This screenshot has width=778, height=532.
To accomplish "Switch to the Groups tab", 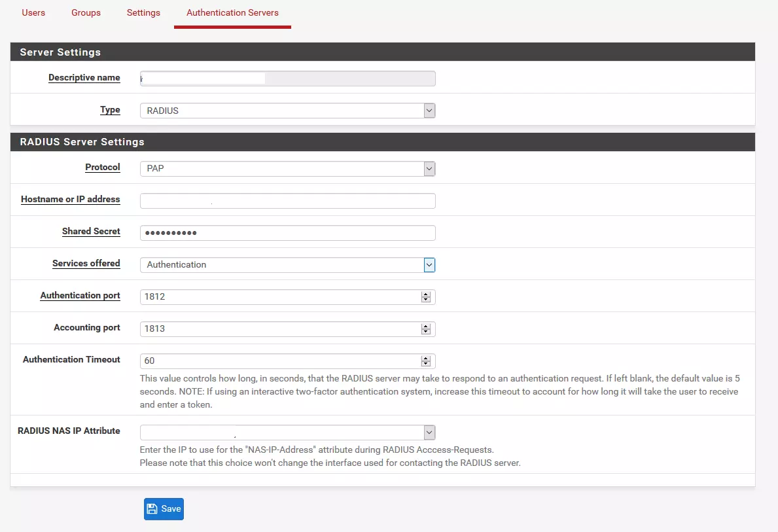I will point(86,12).
